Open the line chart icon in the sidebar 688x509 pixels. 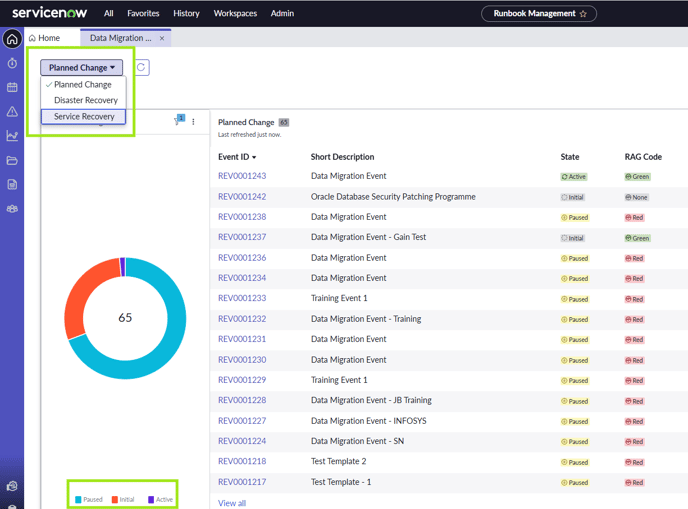12,136
